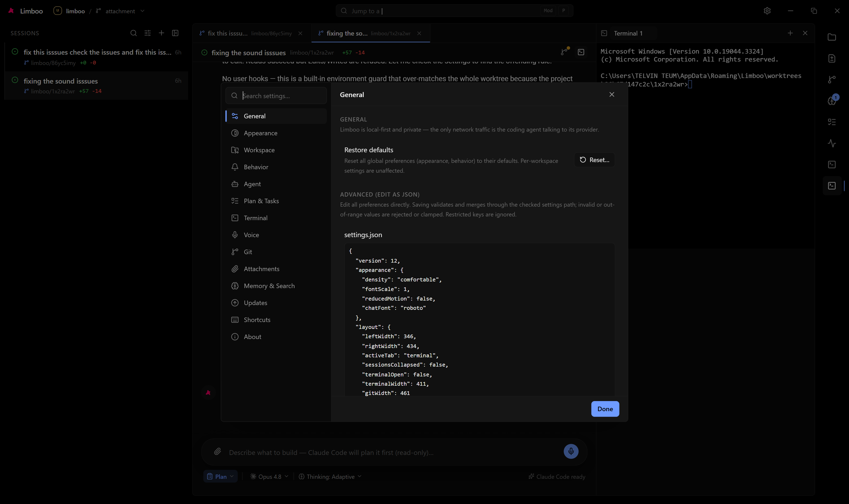The height and width of the screenshot is (504, 849).
Task: Close the 'fix this isssu...' tab
Action: [300, 33]
